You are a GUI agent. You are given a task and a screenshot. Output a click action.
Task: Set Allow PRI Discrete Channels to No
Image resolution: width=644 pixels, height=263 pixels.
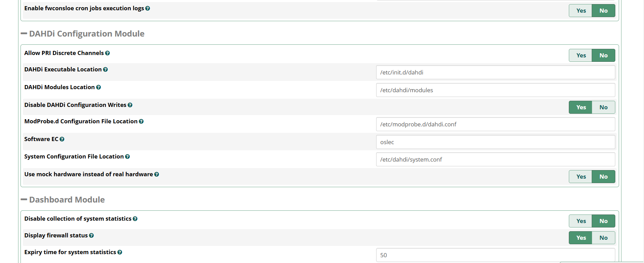(603, 55)
